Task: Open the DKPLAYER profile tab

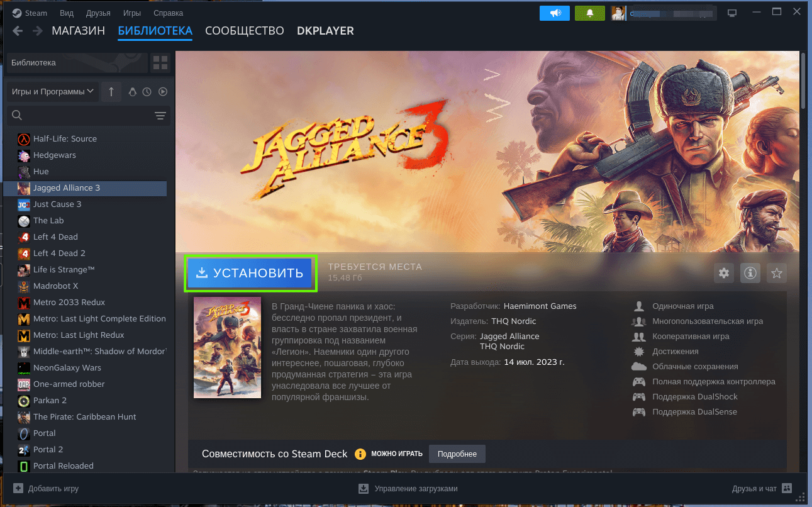Action: point(325,31)
